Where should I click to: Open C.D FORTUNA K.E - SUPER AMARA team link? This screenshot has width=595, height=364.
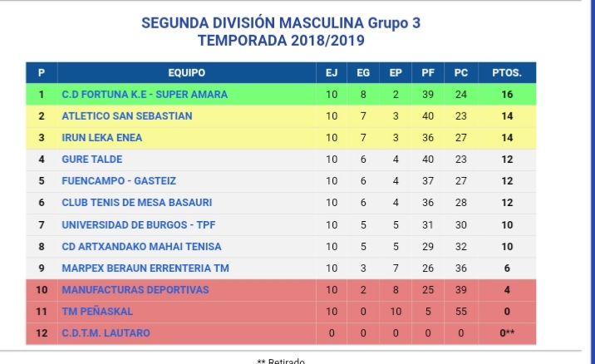click(x=145, y=94)
